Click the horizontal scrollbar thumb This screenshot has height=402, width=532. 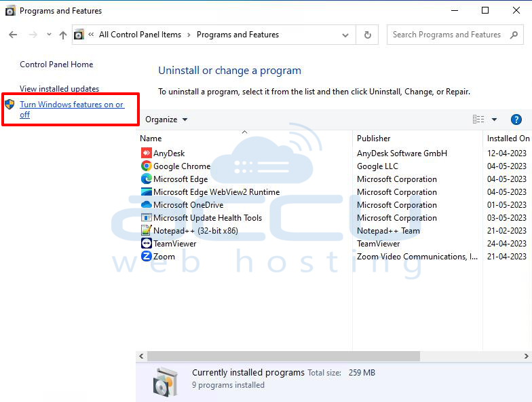[x=284, y=356]
